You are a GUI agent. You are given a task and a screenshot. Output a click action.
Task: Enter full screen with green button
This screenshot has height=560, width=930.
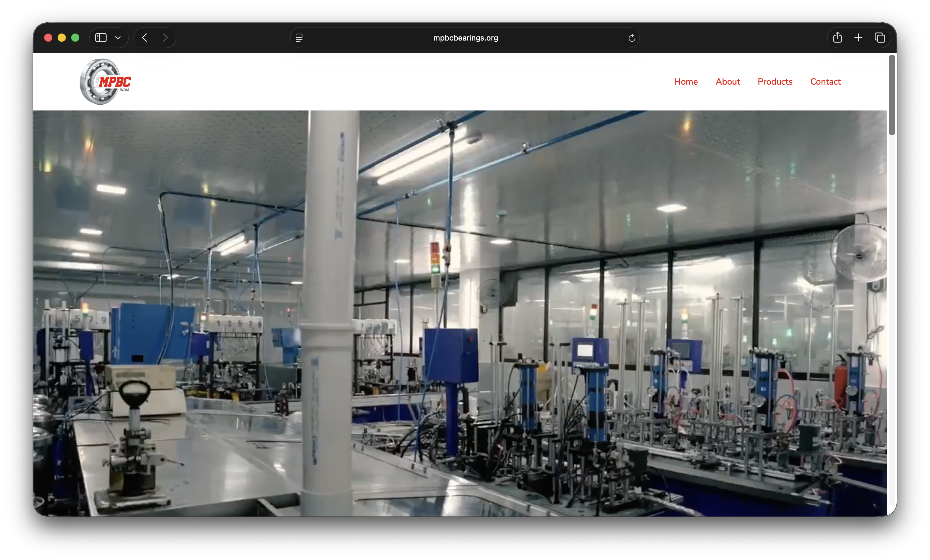click(75, 38)
